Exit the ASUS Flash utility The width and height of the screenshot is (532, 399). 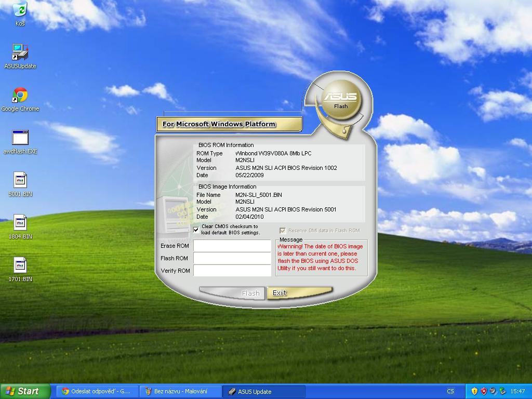pyautogui.click(x=299, y=293)
